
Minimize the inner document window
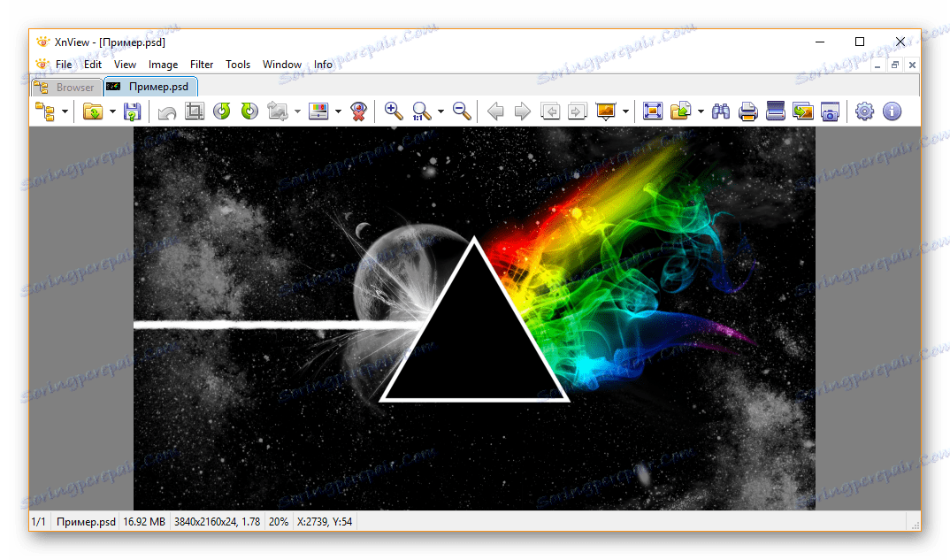pyautogui.click(x=877, y=65)
